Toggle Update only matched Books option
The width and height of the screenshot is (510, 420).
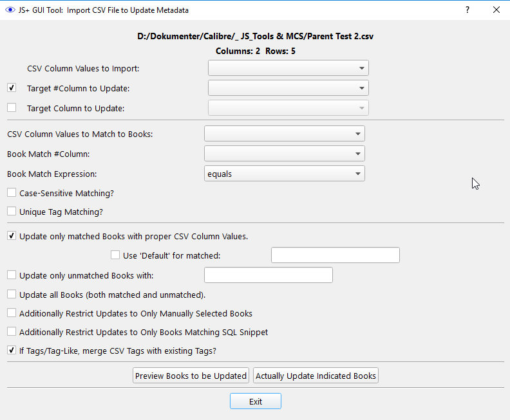[12, 236]
